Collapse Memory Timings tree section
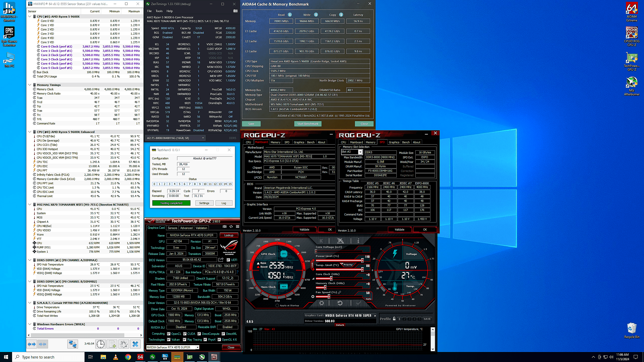Viewport: 644px width, 362px height. click(x=30, y=85)
